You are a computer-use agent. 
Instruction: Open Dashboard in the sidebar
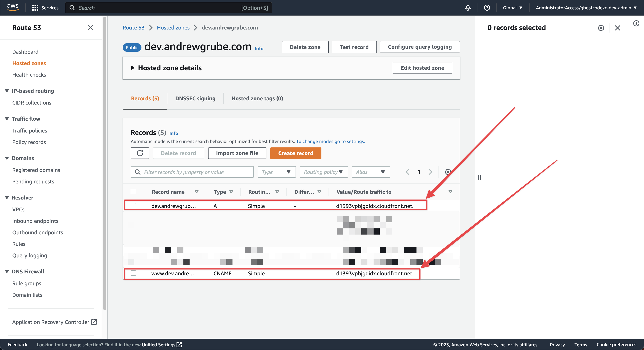tap(25, 52)
